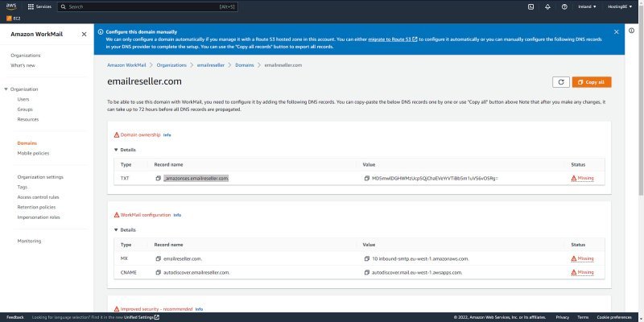Open the EC2 shortcut in favorites bar
The width and height of the screenshot is (644, 322).
coord(14,19)
